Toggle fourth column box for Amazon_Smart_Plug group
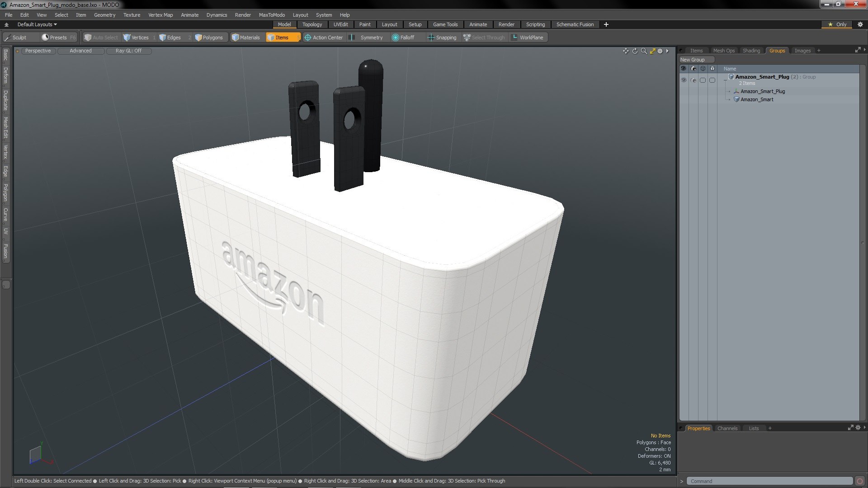Image resolution: width=868 pixels, height=488 pixels. pos(712,80)
